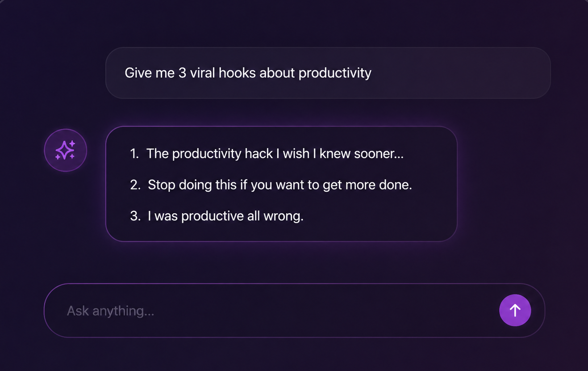Viewport: 588px width, 371px height.
Task: Click the list number "2." in the response
Action: pos(135,185)
